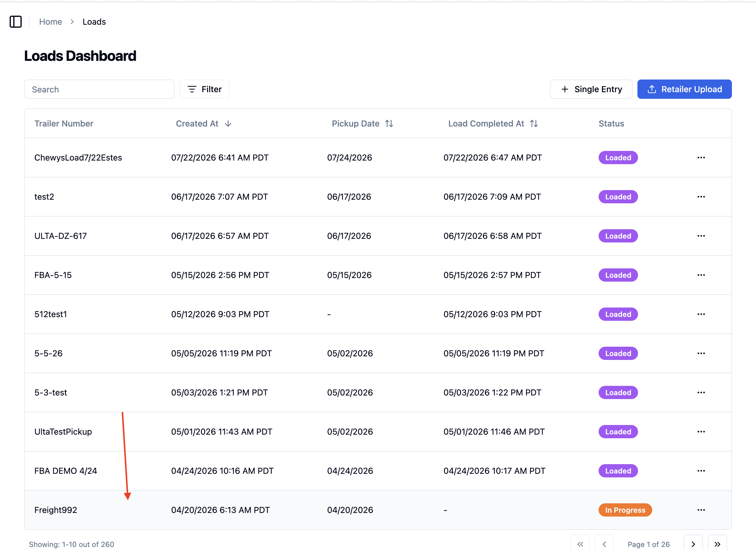Click the In Progress status badge
The width and height of the screenshot is (756, 550).
tap(625, 510)
